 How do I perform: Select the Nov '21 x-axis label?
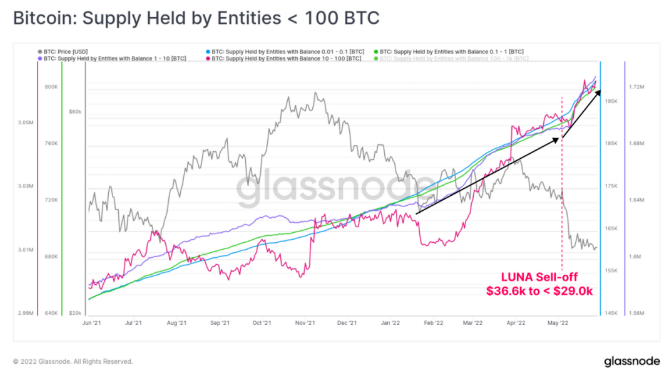305,323
